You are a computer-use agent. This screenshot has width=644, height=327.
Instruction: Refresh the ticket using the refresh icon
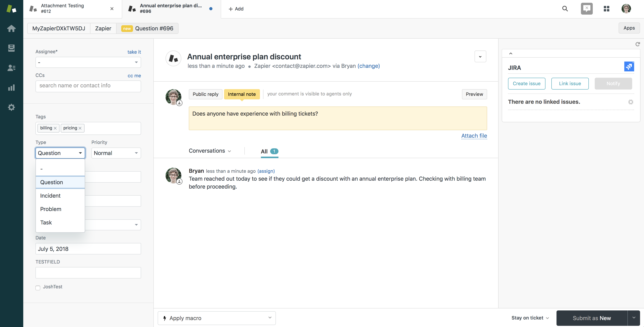[637, 44]
